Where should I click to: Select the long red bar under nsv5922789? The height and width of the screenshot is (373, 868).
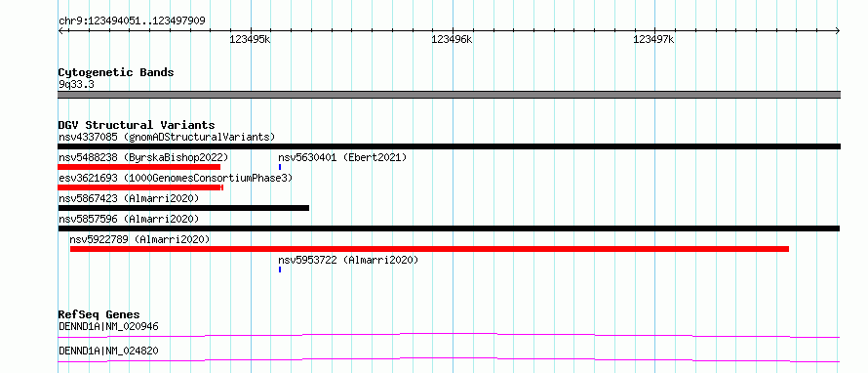point(429,249)
